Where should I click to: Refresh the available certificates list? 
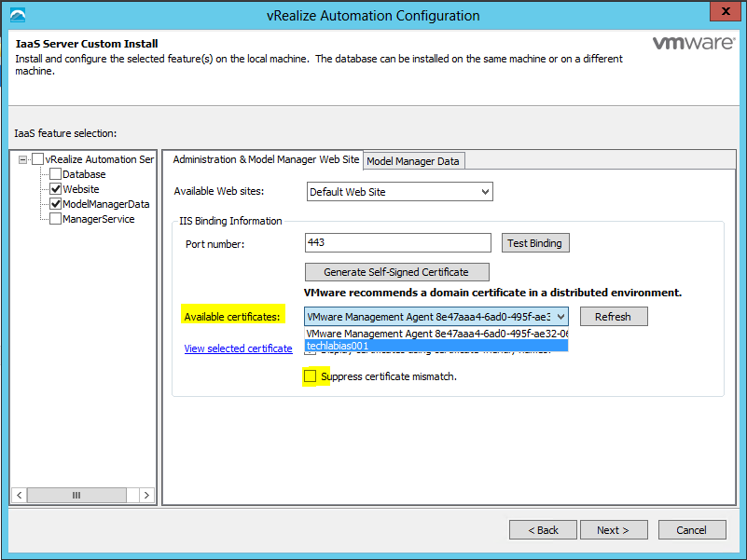click(614, 317)
